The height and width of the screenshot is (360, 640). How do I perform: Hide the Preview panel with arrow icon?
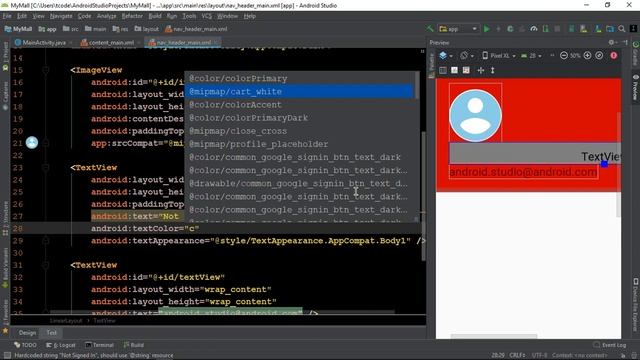pyautogui.click(x=625, y=42)
